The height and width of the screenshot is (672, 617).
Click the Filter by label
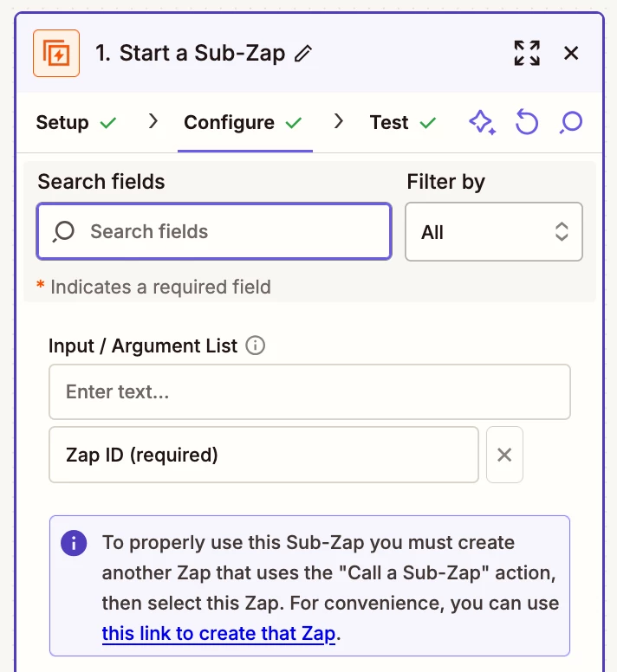tap(446, 182)
